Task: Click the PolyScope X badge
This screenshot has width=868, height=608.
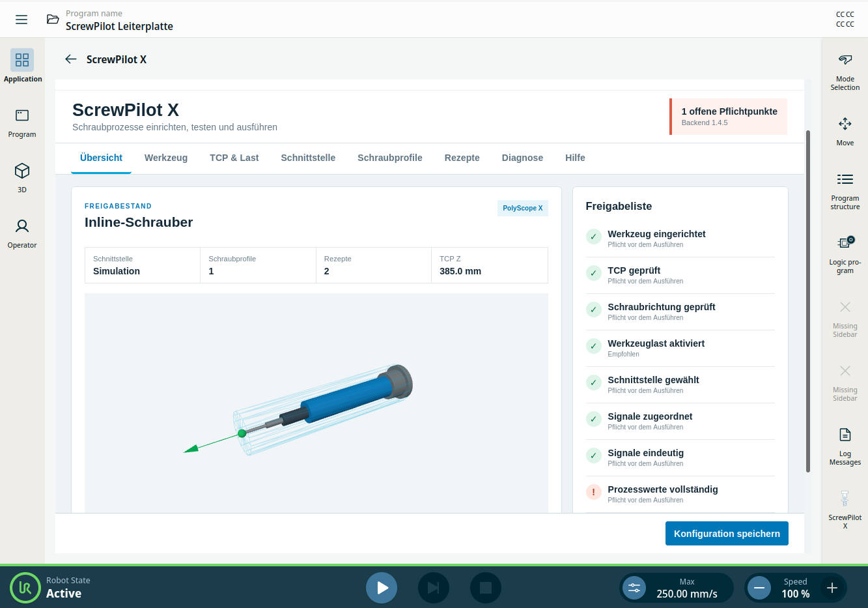Action: (522, 208)
